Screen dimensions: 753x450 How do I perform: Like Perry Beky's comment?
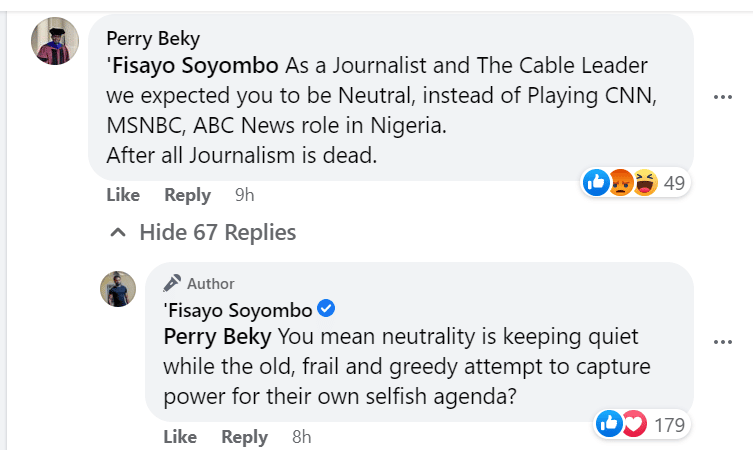pyautogui.click(x=123, y=195)
